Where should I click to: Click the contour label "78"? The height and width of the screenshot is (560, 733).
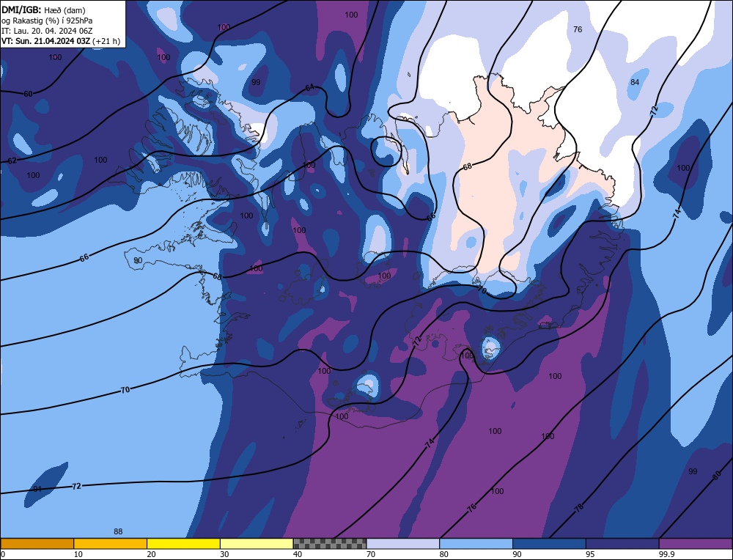pos(579,508)
